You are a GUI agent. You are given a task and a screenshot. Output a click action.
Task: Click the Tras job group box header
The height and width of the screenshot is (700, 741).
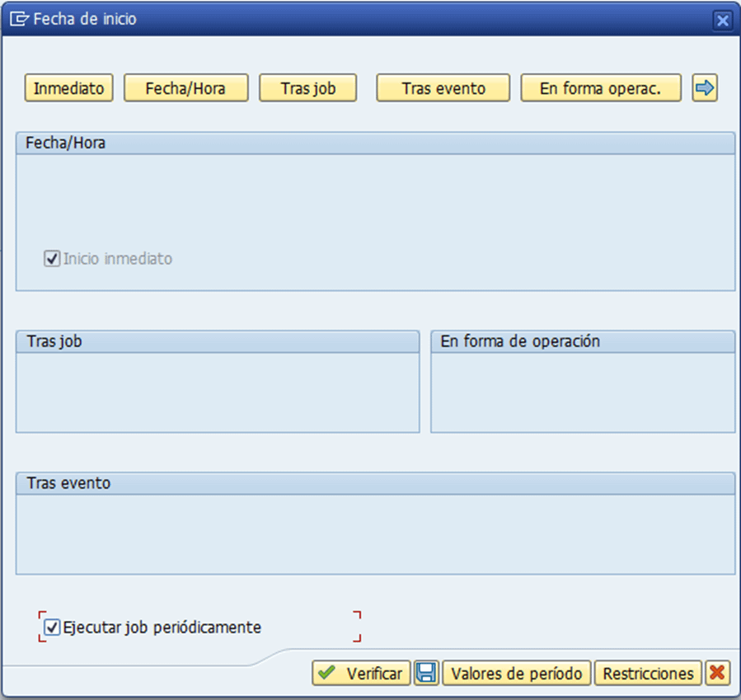pos(54,341)
